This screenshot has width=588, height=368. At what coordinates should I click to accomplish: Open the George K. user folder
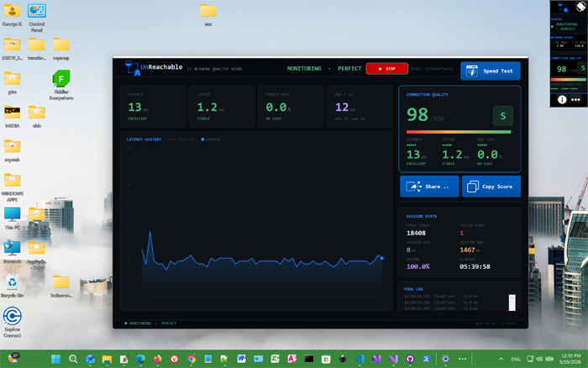[12, 15]
